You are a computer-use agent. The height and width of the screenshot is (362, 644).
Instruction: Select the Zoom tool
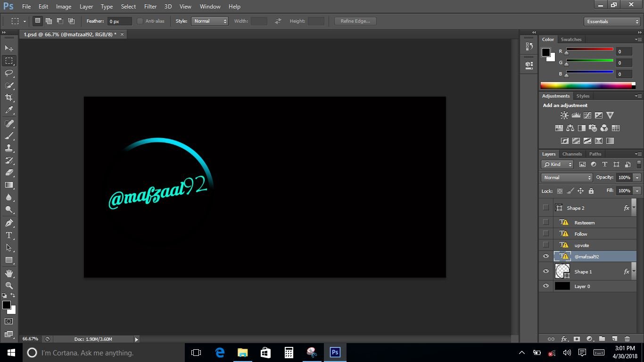tap(9, 286)
